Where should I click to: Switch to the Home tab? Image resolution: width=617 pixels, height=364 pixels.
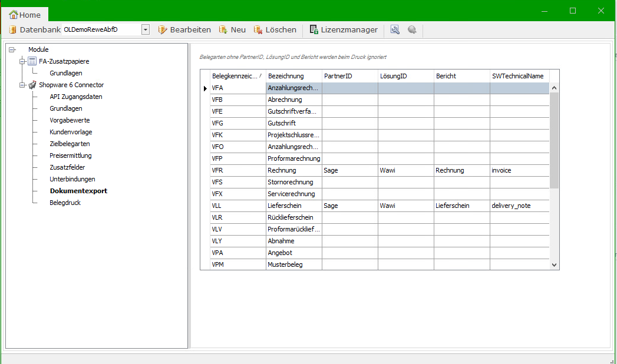(25, 15)
